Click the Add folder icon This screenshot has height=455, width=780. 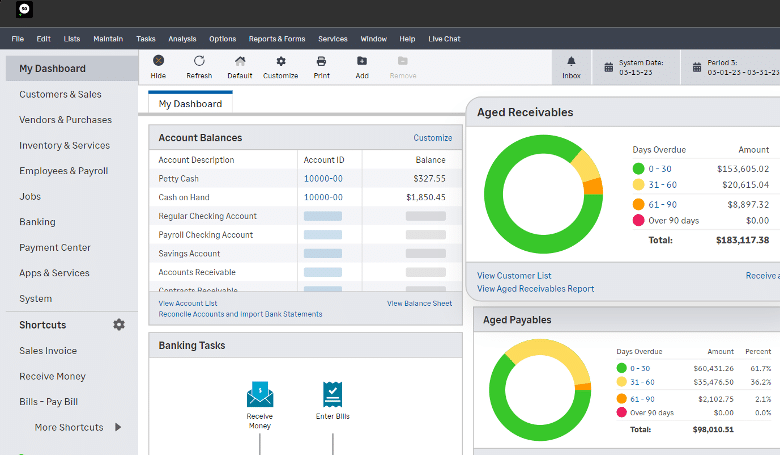tap(361, 62)
